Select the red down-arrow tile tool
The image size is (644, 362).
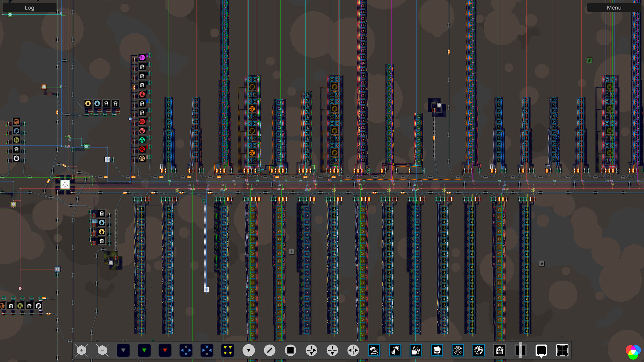click(x=165, y=351)
